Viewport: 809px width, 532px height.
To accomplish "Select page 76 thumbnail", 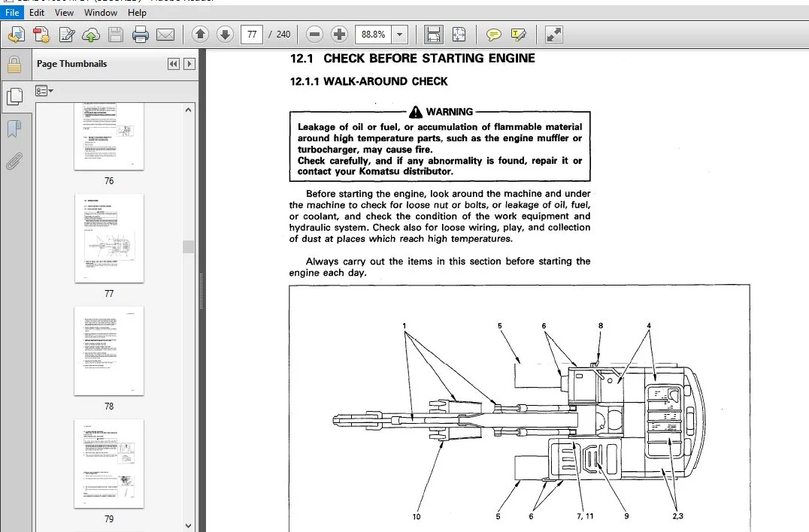I will tap(109, 136).
